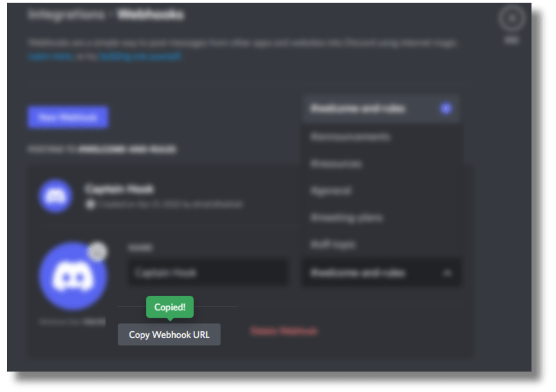Click the checkmark on selected channel option
The image size is (556, 392).
point(445,109)
